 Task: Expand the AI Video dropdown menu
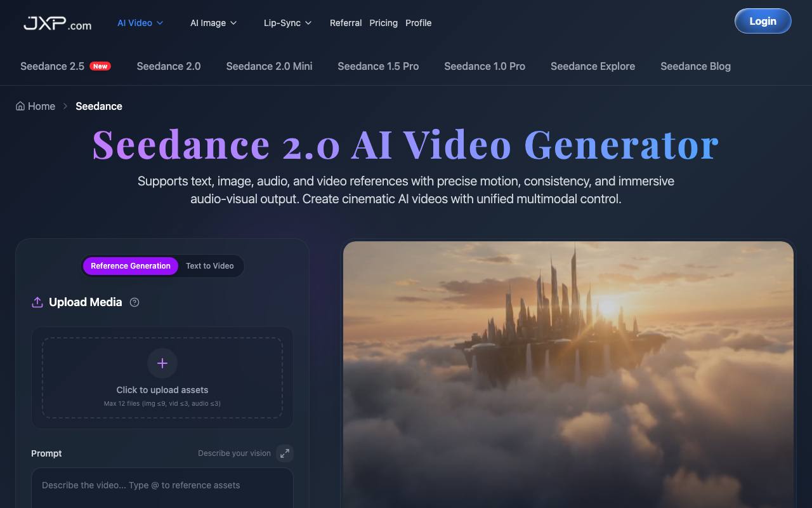point(140,23)
